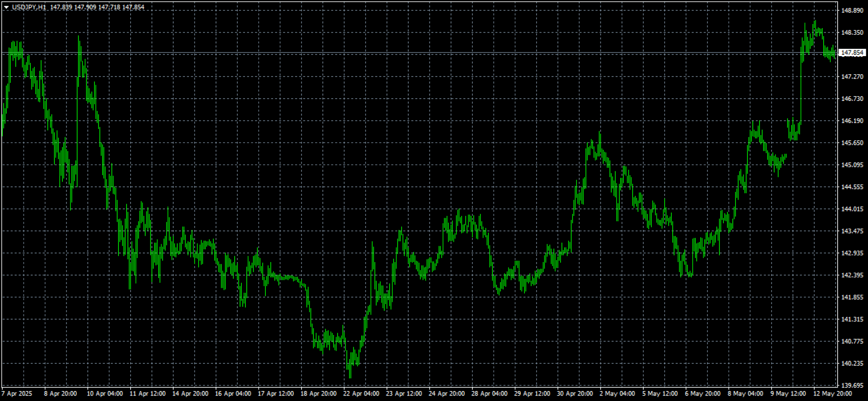This screenshot has height=401, width=868.
Task: Click the OHLC values in chart header
Action: click(97, 7)
